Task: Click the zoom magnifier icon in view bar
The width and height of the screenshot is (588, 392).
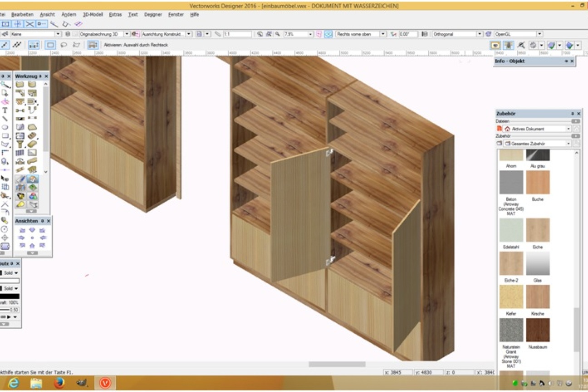Action: (277, 34)
